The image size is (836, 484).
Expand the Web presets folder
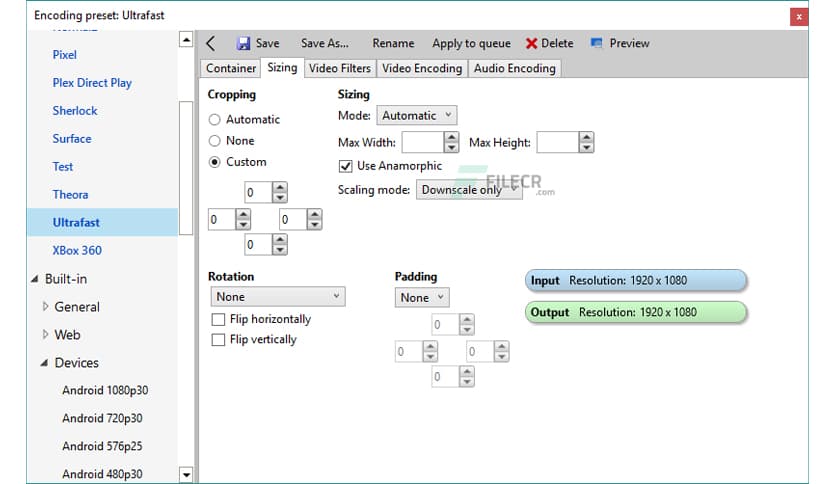coord(45,334)
